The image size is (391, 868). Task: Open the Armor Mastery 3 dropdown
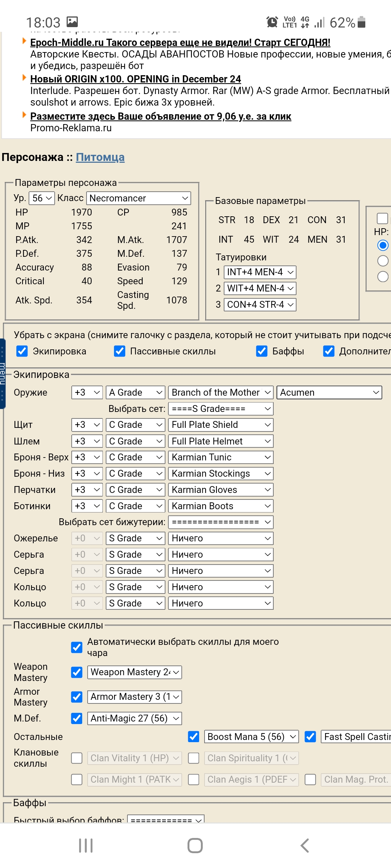click(135, 697)
